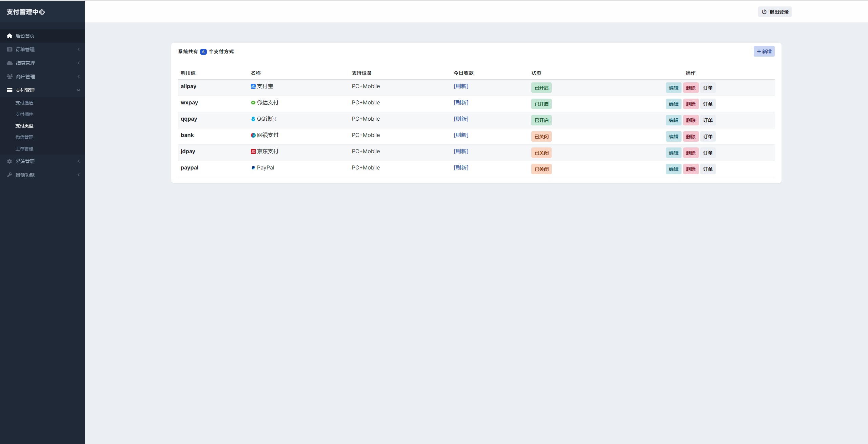Click the 京东支付 JD logo icon
Image resolution: width=868 pixels, height=444 pixels.
253,152
